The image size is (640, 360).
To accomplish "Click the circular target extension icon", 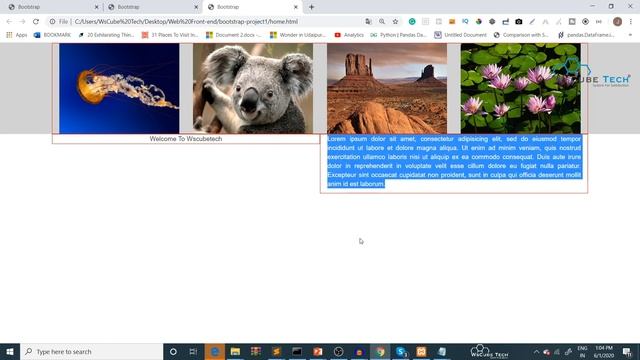I will (585, 22).
